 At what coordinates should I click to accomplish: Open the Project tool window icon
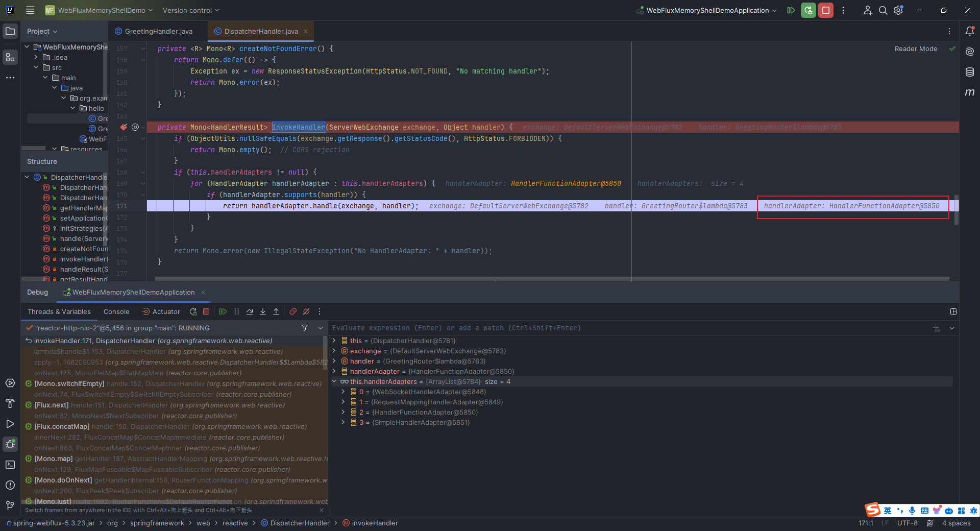click(x=10, y=31)
